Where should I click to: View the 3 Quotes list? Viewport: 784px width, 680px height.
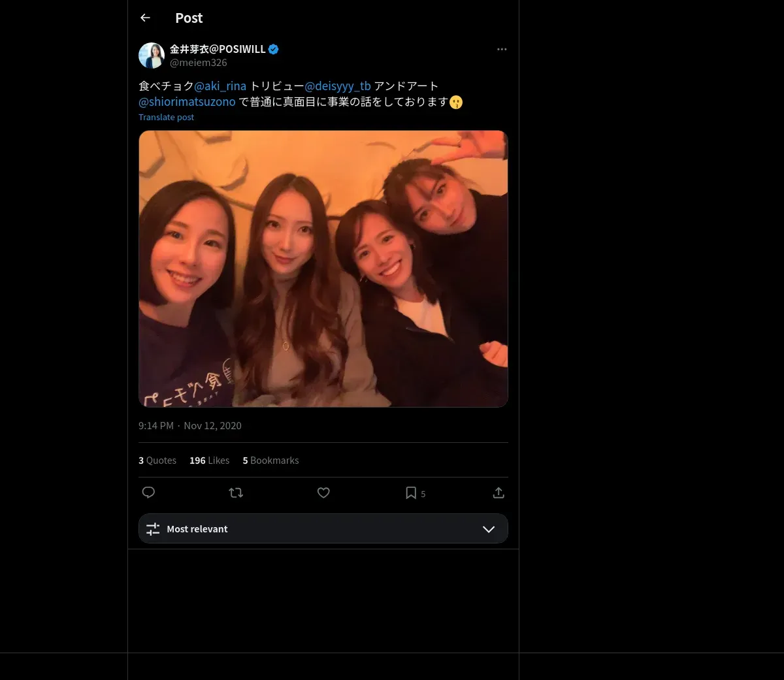coord(157,461)
